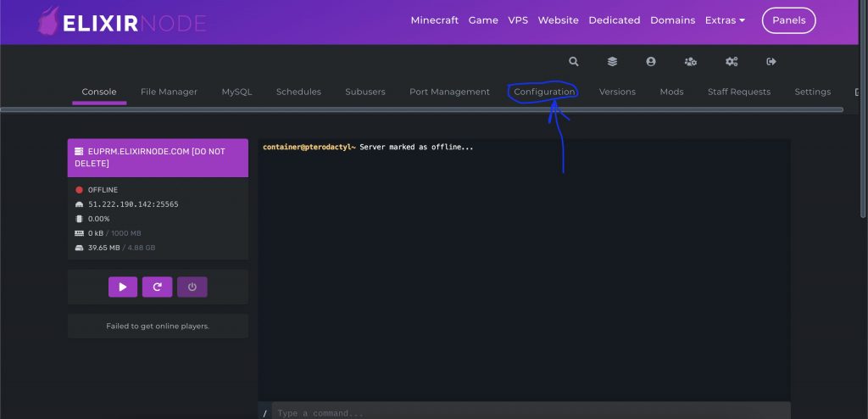Switch to the Versions tab
Viewport: 868px width, 419px height.
(617, 92)
